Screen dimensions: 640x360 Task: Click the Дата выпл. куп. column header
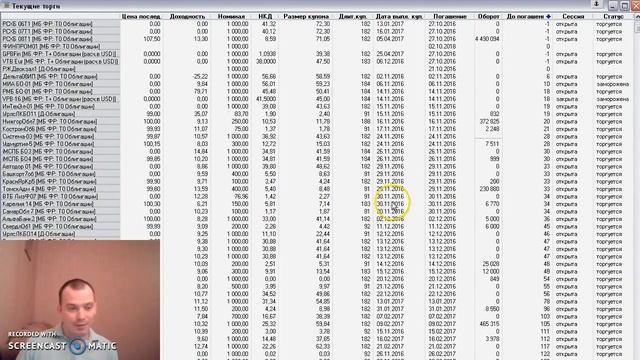[399, 16]
